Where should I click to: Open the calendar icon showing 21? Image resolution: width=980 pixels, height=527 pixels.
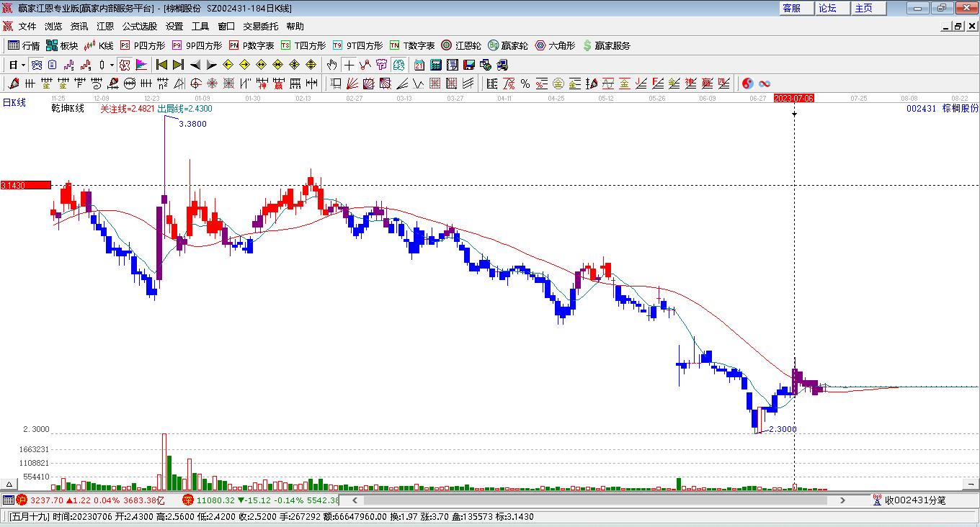(x=419, y=65)
